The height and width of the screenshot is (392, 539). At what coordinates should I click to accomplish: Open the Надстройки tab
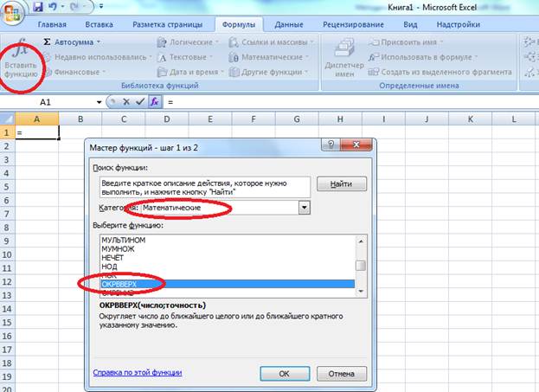pos(459,24)
